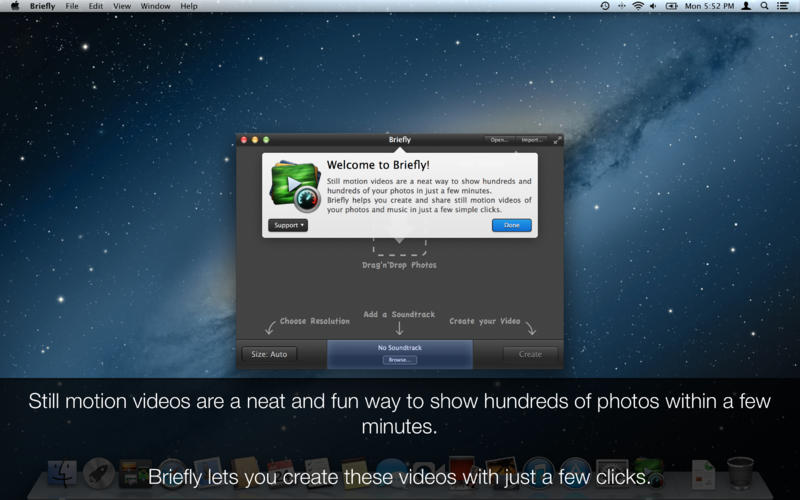800x500 pixels.
Task: Click the Welcome to Briefly! heading
Action: [378, 165]
